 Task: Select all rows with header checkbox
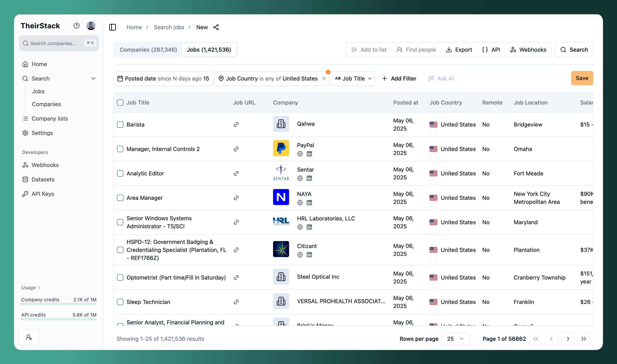point(120,103)
